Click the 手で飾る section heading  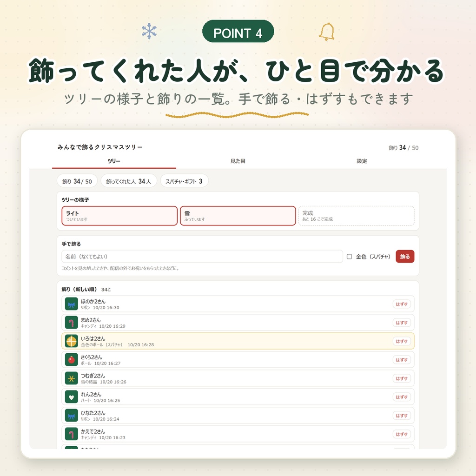[x=71, y=244]
